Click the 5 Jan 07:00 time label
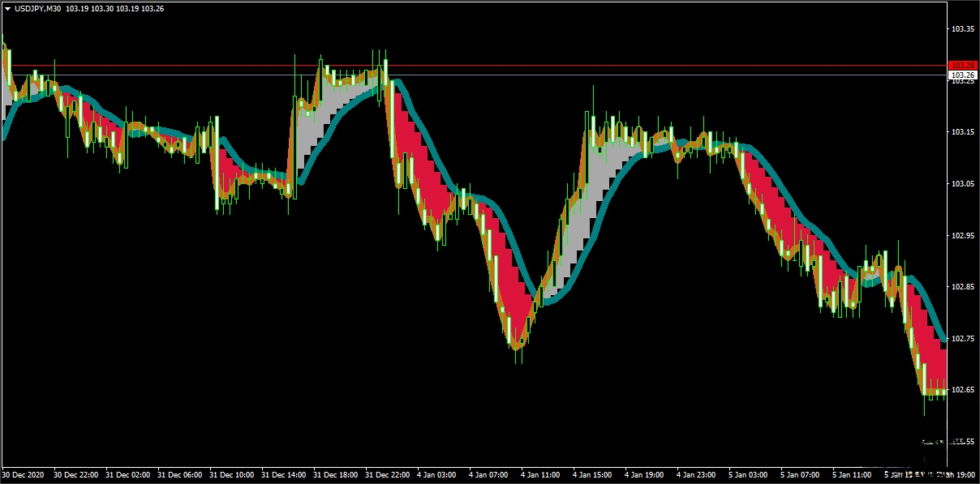Viewport: 980px width, 484px height. point(800,473)
